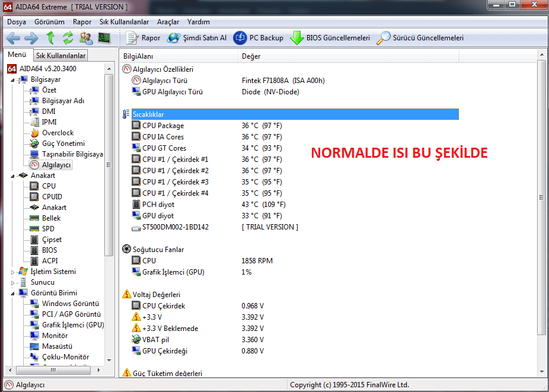Open the Dosya menu
Screen dimensions: 549x392
[x=17, y=22]
